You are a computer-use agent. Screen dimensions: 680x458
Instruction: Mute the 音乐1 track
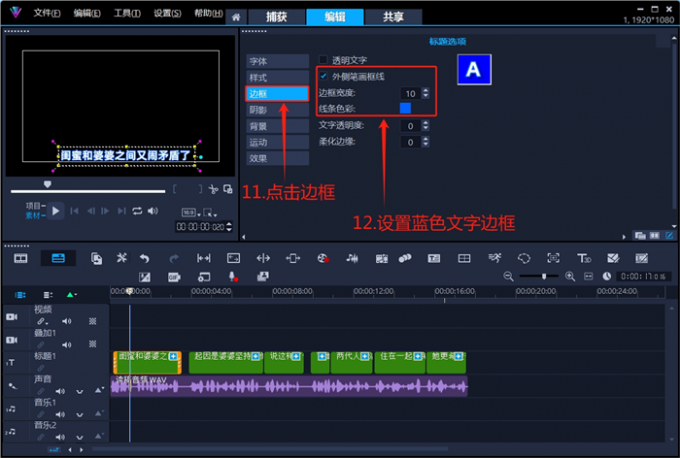point(60,415)
